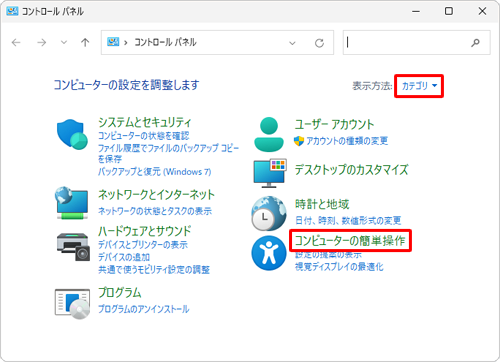Go back with the left arrow button
500x362 pixels.
16,42
